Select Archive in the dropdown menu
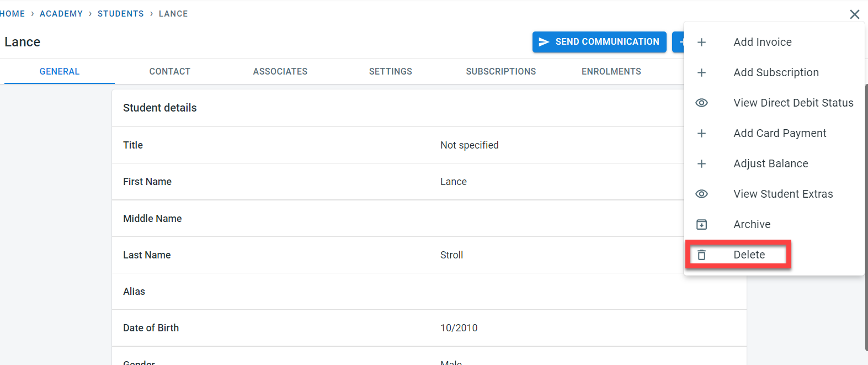 [x=752, y=225]
